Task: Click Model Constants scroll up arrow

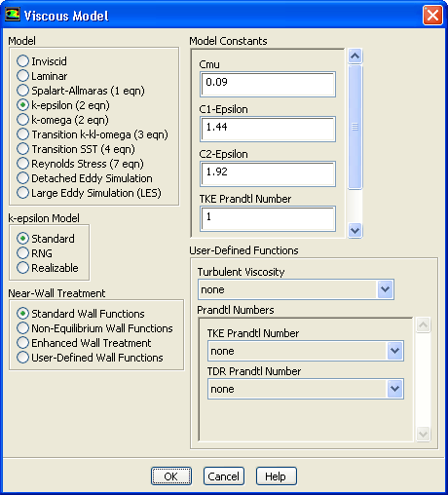Action: pos(355,57)
